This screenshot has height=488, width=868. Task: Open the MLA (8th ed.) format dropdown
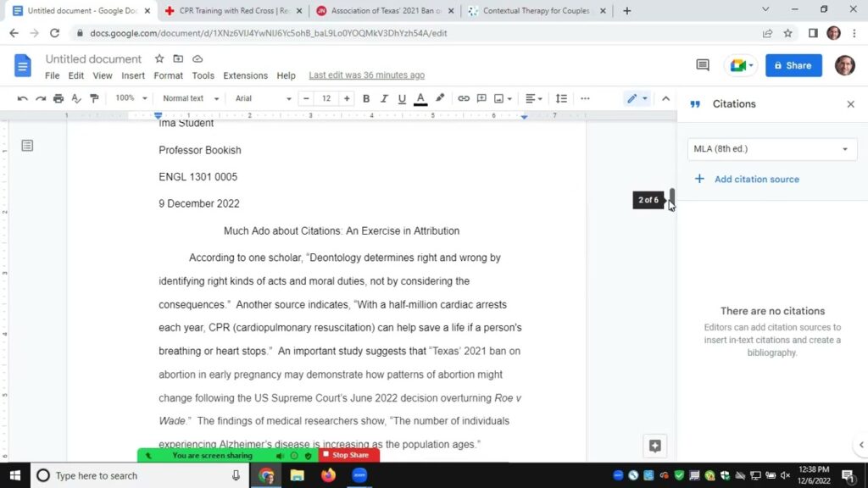click(771, 149)
